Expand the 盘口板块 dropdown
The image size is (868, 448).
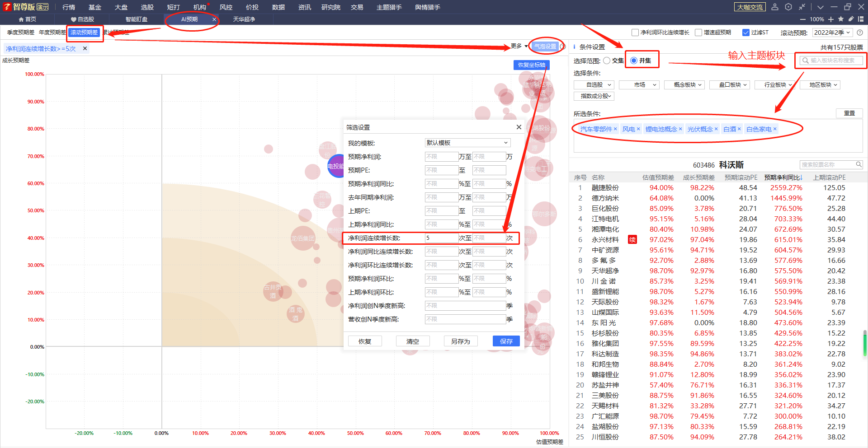coord(730,85)
